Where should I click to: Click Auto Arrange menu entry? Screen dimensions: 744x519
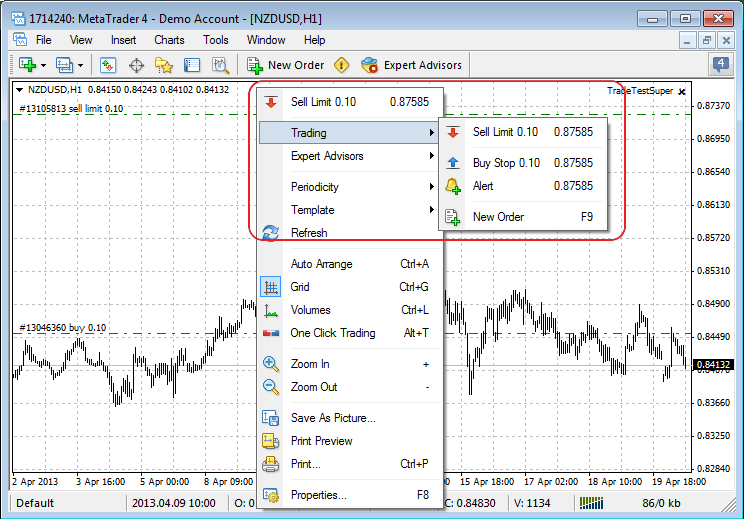(x=349, y=264)
